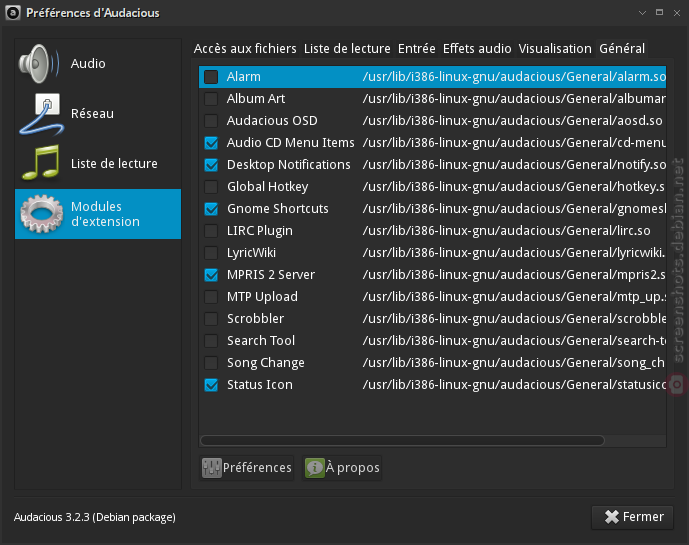The height and width of the screenshot is (545, 689).
Task: Select the Song Change row name
Action: (266, 363)
